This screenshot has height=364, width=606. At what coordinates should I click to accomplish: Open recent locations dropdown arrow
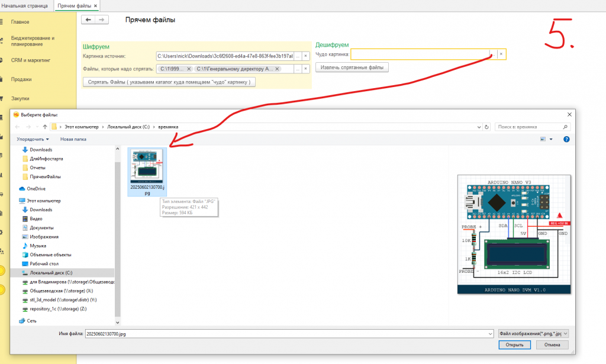pos(37,127)
